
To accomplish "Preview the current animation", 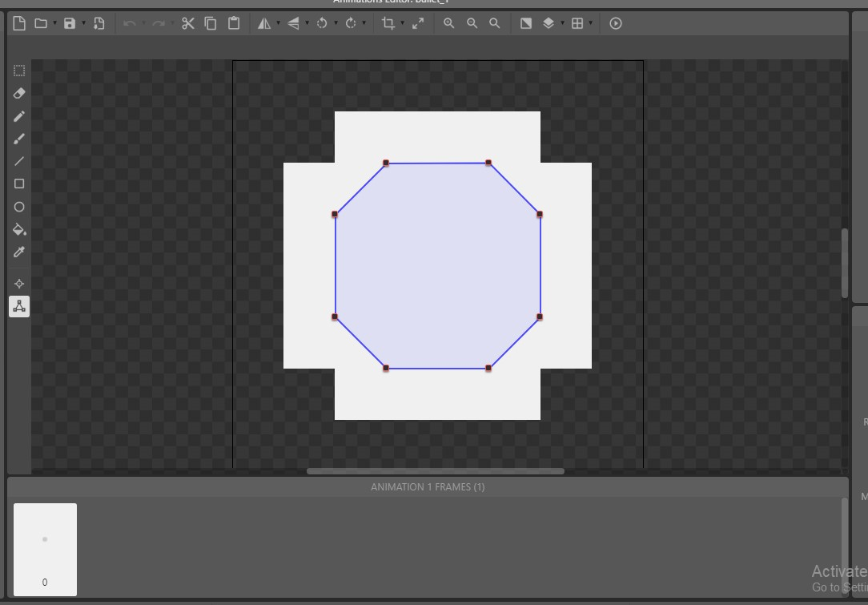I will pos(615,23).
